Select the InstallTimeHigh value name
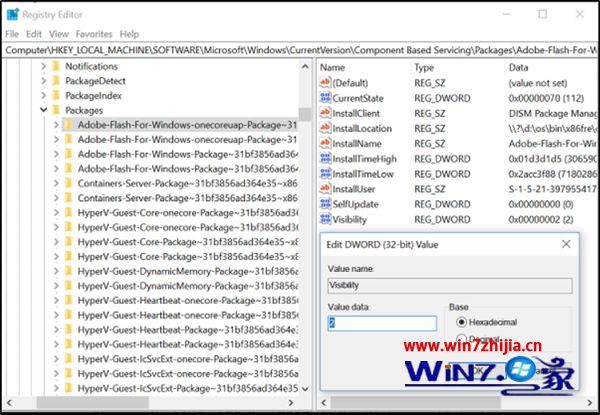The height and width of the screenshot is (415, 600). 364,159
